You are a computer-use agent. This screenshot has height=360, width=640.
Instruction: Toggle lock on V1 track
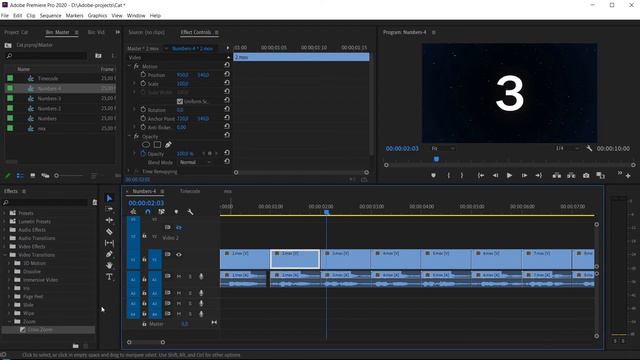pos(144,259)
